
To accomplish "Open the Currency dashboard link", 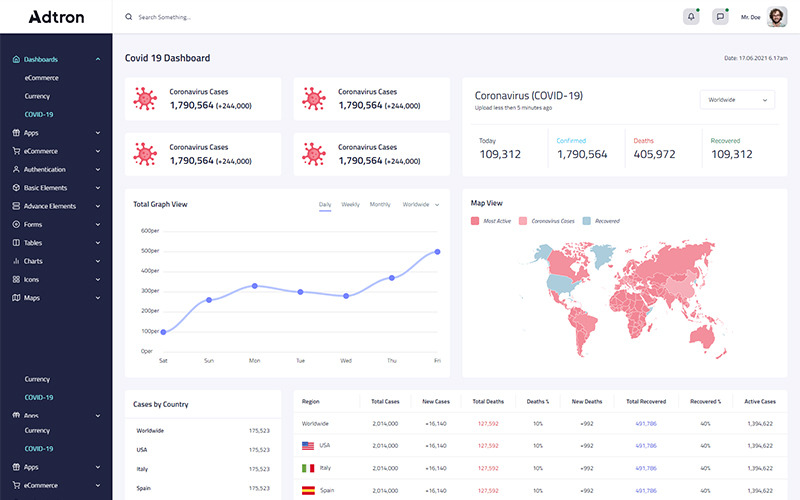I will pyautogui.click(x=37, y=96).
